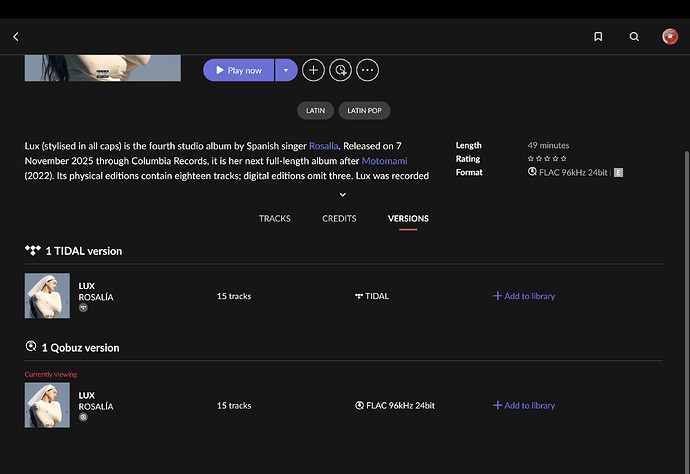Click the explicit 'E' badge next to Format
Image resolution: width=690 pixels, height=474 pixels.
(x=618, y=172)
